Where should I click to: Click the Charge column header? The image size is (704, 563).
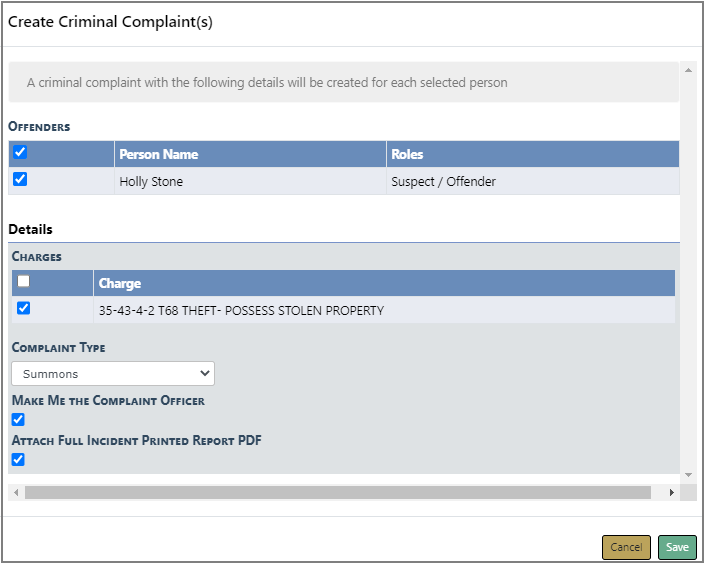click(x=120, y=283)
